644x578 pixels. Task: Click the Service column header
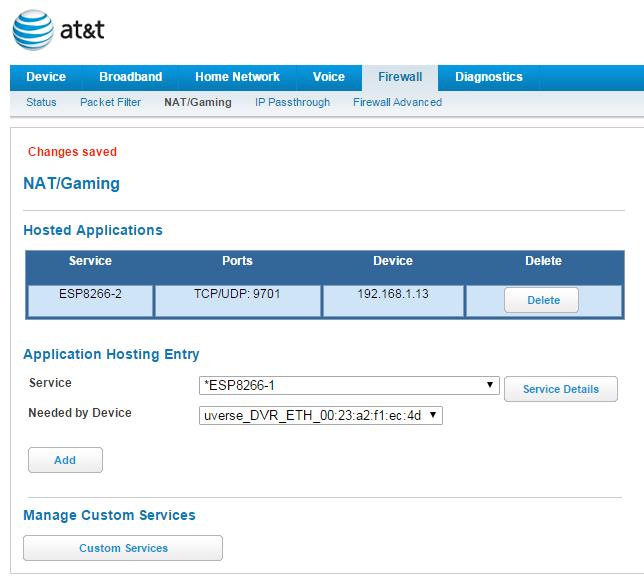tap(90, 261)
